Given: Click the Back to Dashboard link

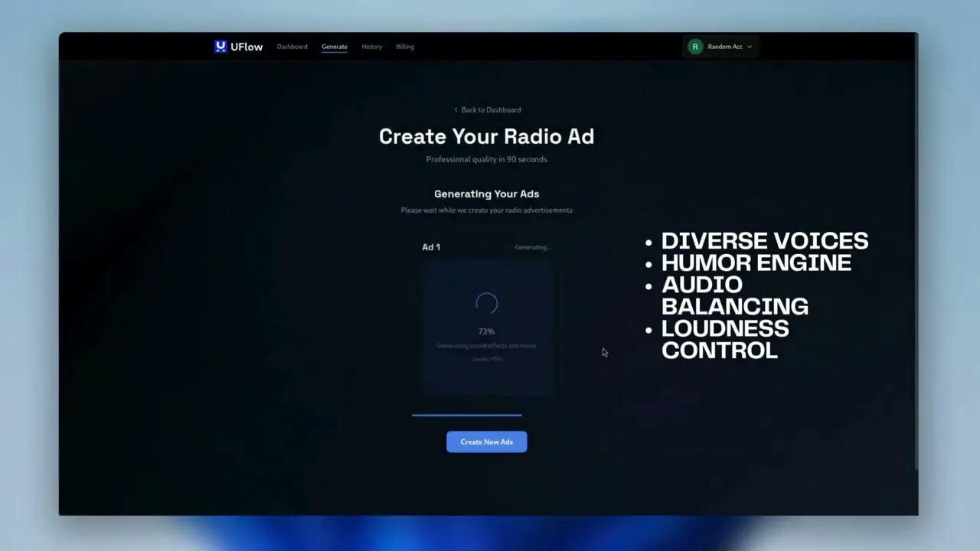Looking at the screenshot, I should [x=487, y=110].
